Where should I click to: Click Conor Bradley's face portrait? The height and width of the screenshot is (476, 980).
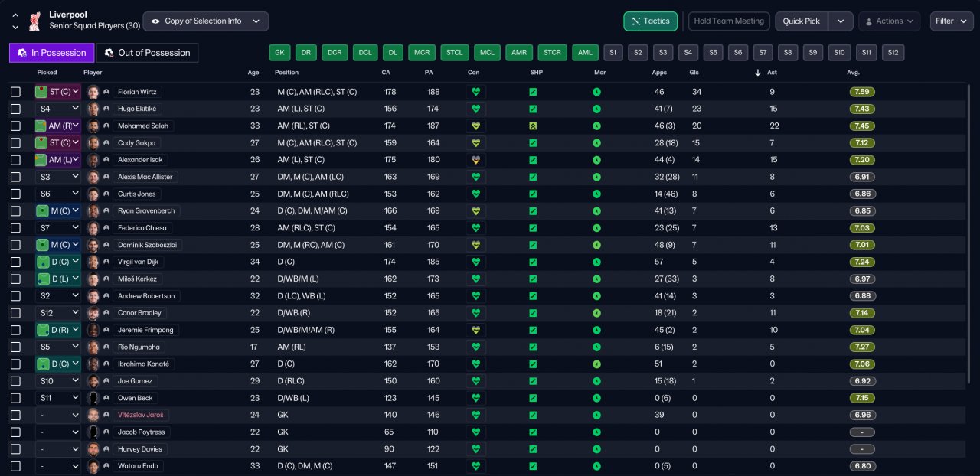[x=93, y=313]
